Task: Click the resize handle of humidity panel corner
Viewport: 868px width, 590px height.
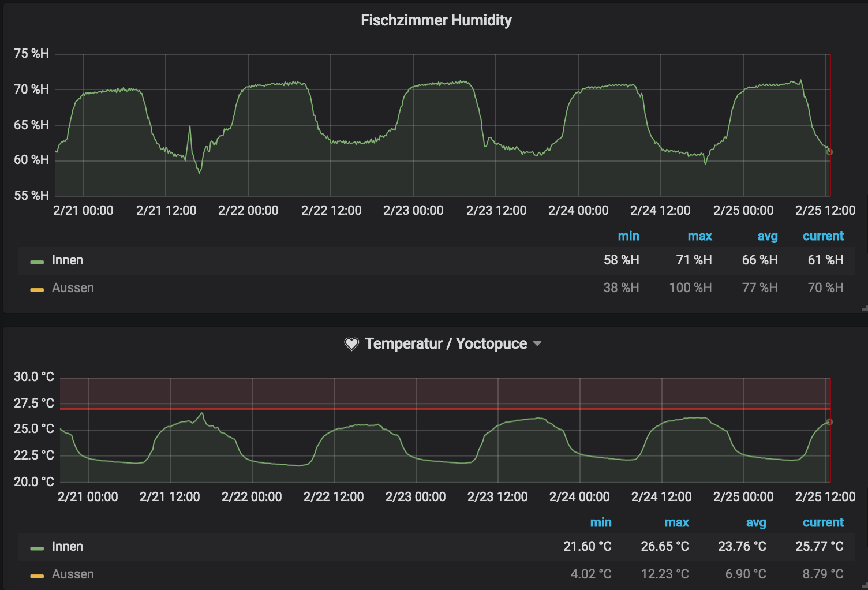Action: click(865, 309)
